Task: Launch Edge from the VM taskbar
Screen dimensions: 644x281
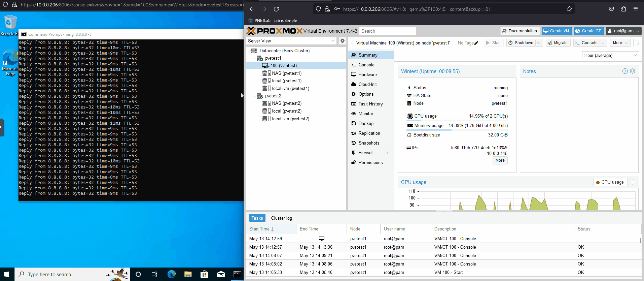Action: [x=172, y=274]
